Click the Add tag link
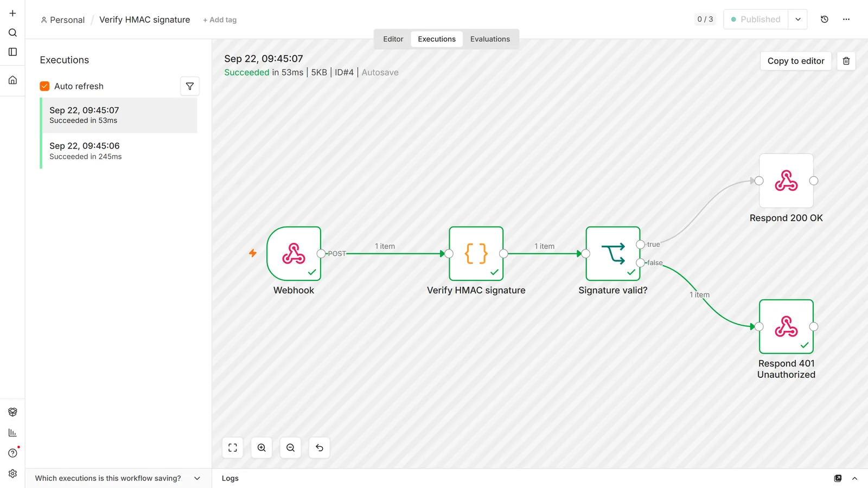868x488 pixels. point(220,20)
